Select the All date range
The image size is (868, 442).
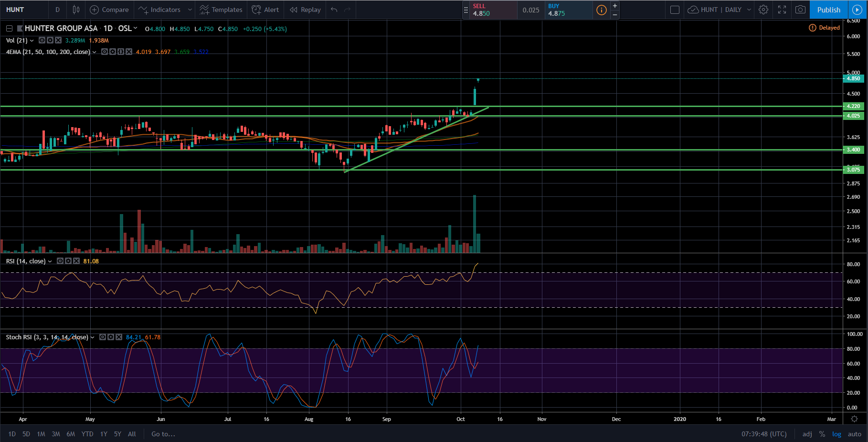pos(132,434)
